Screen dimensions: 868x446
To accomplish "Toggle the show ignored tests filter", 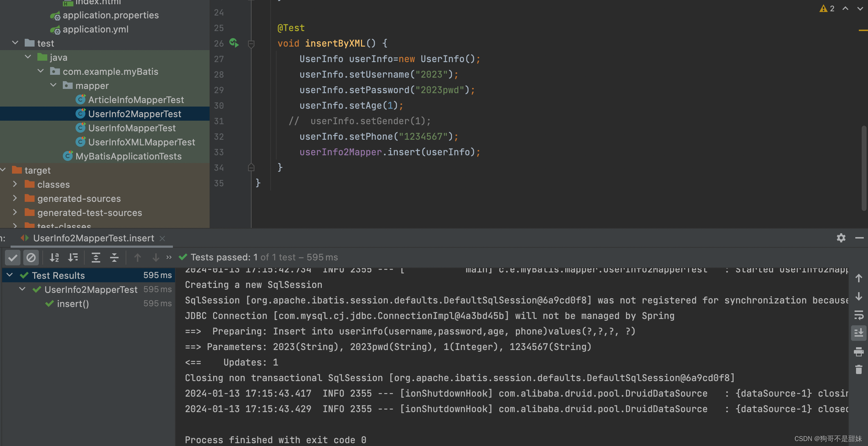I will click(x=31, y=257).
